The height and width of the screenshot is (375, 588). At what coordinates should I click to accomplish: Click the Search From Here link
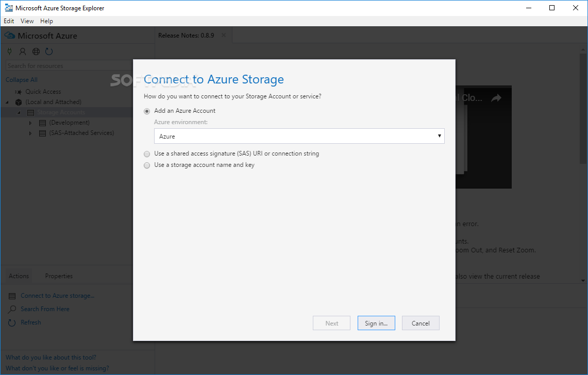pyautogui.click(x=45, y=309)
